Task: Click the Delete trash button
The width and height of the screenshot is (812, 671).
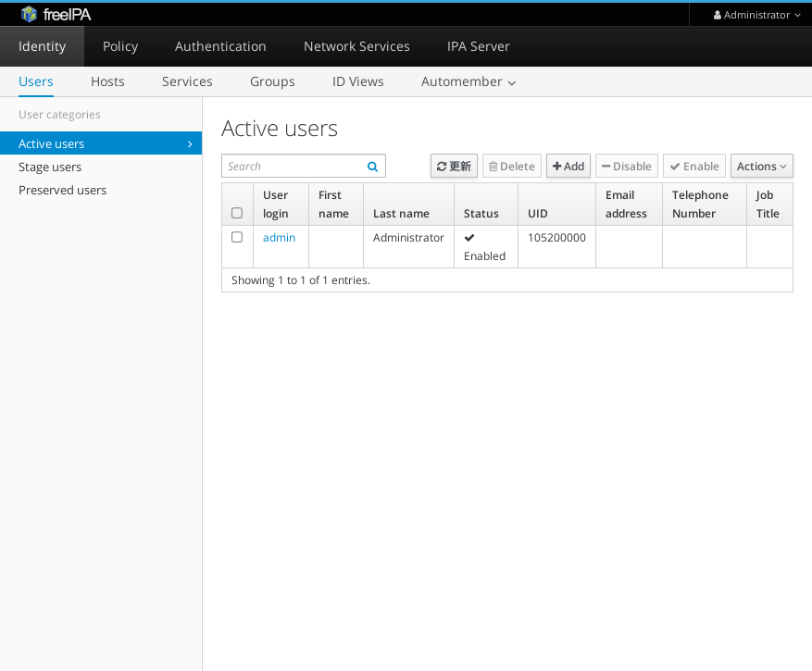Action: coord(512,167)
